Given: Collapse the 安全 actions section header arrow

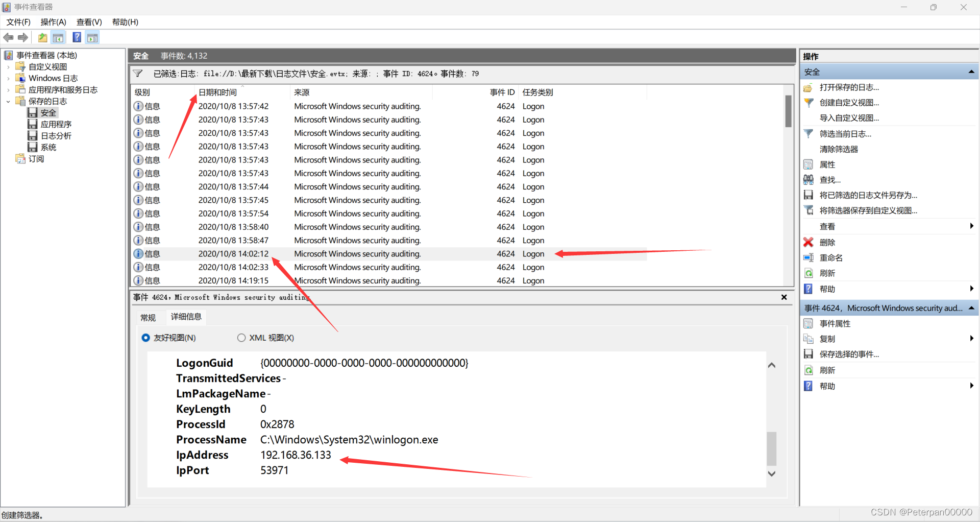Looking at the screenshot, I should [x=971, y=72].
